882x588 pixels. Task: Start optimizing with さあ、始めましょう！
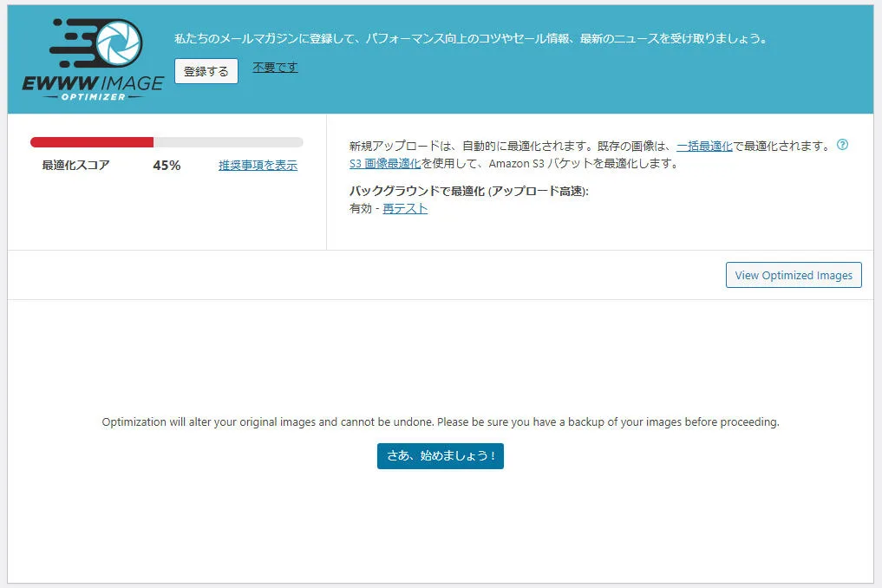pos(441,455)
